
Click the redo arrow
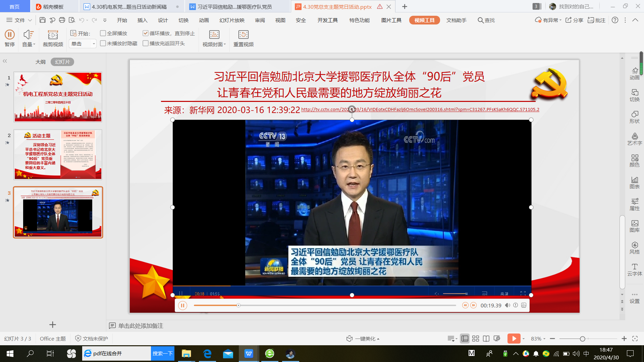[94, 20]
